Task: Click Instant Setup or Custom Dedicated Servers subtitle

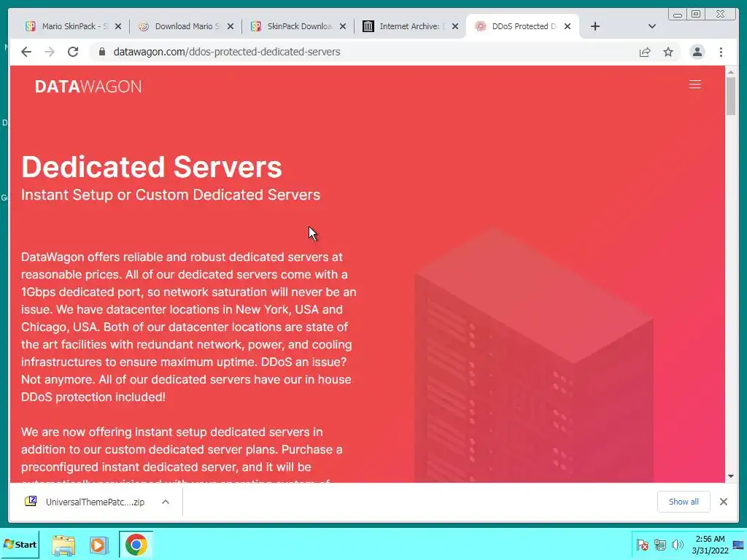Action: pos(171,195)
